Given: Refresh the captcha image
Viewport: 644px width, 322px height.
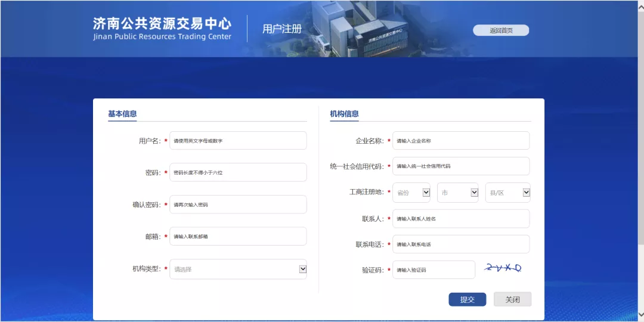Looking at the screenshot, I should click(x=503, y=268).
